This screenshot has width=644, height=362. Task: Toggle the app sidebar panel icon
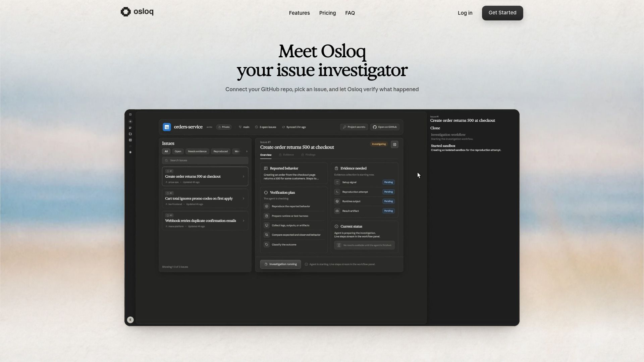pos(130,115)
